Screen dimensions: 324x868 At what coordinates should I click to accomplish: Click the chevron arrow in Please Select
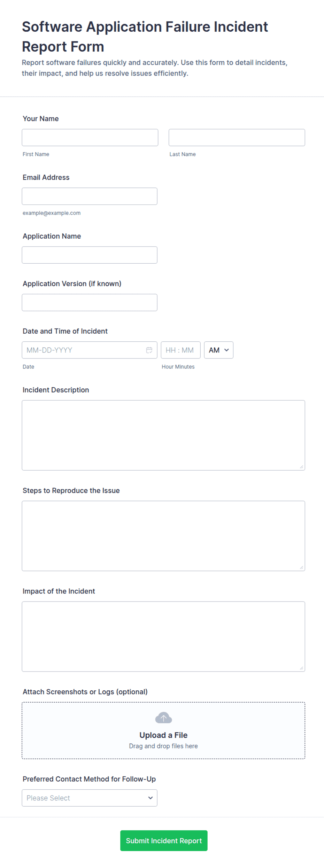151,798
